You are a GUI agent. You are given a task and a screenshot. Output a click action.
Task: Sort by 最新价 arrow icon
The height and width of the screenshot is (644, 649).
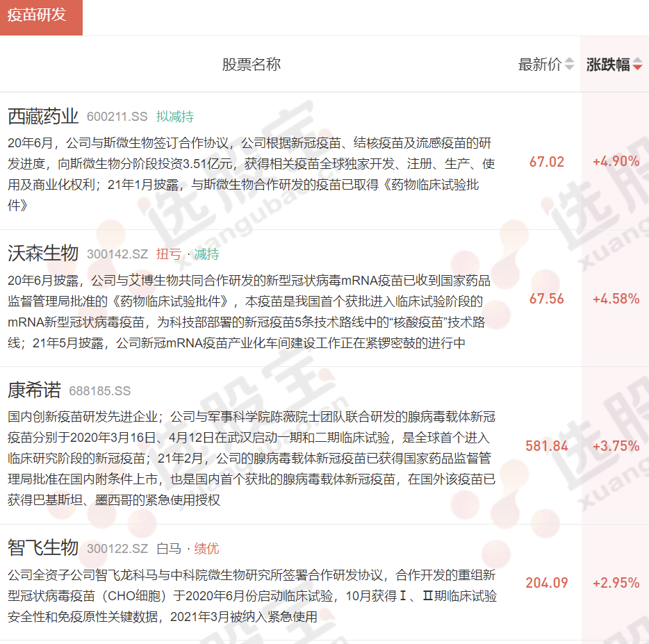pyautogui.click(x=570, y=64)
